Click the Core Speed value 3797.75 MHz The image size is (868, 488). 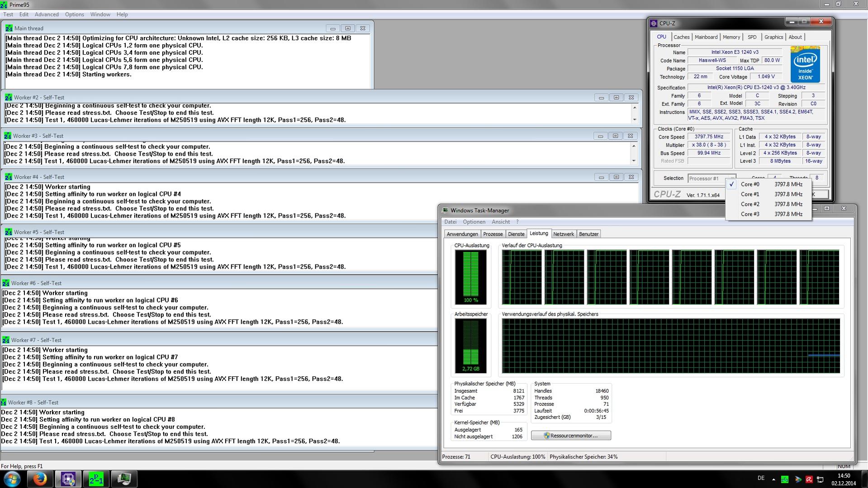click(709, 137)
